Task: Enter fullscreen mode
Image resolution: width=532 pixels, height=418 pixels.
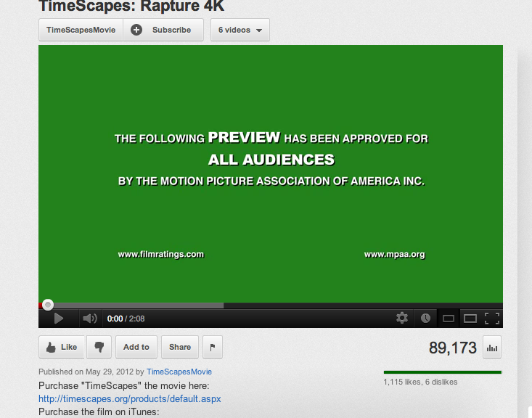Action: pos(492,319)
